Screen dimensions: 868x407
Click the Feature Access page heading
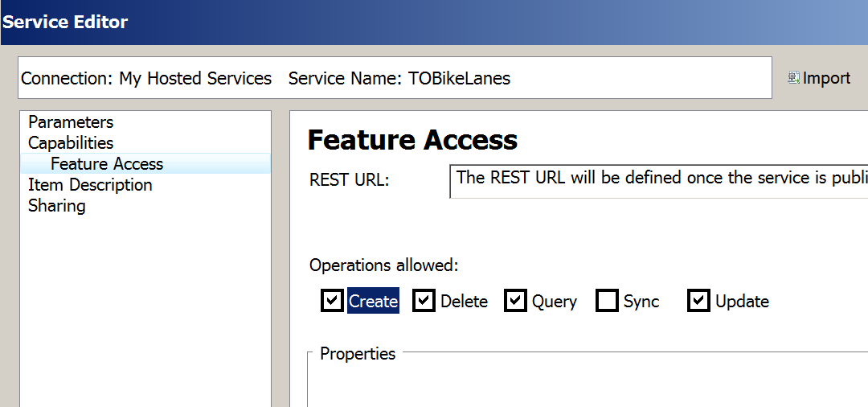click(x=412, y=139)
